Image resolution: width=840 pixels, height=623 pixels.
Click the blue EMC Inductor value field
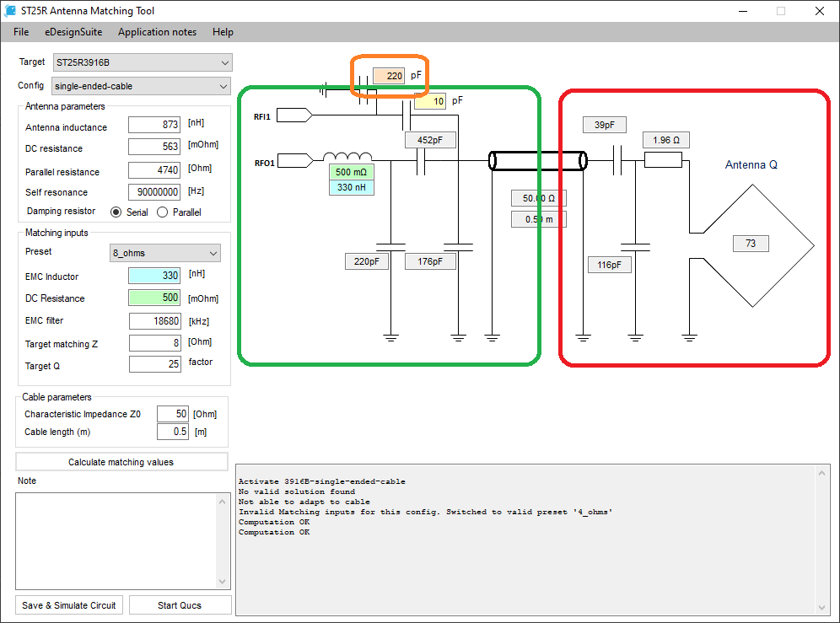pos(154,276)
